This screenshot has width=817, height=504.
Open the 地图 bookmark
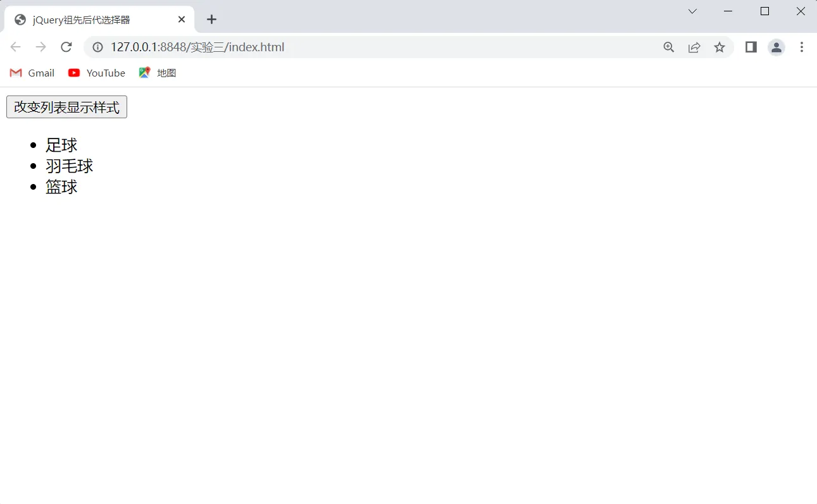[158, 73]
